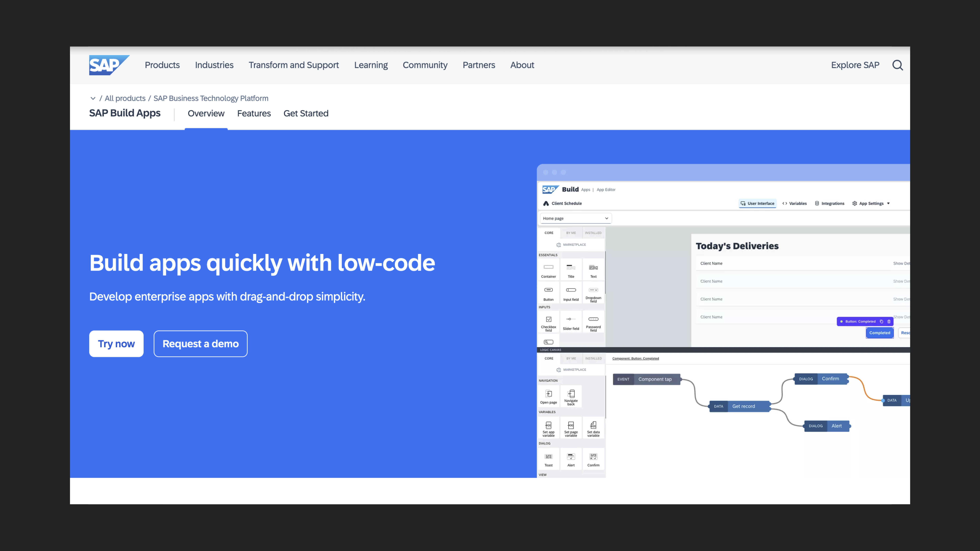980x551 pixels.
Task: Click the Request a demo button
Action: (x=201, y=344)
